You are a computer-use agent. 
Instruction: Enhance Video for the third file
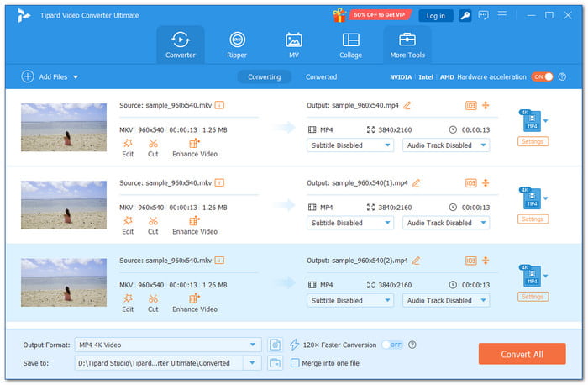(195, 303)
